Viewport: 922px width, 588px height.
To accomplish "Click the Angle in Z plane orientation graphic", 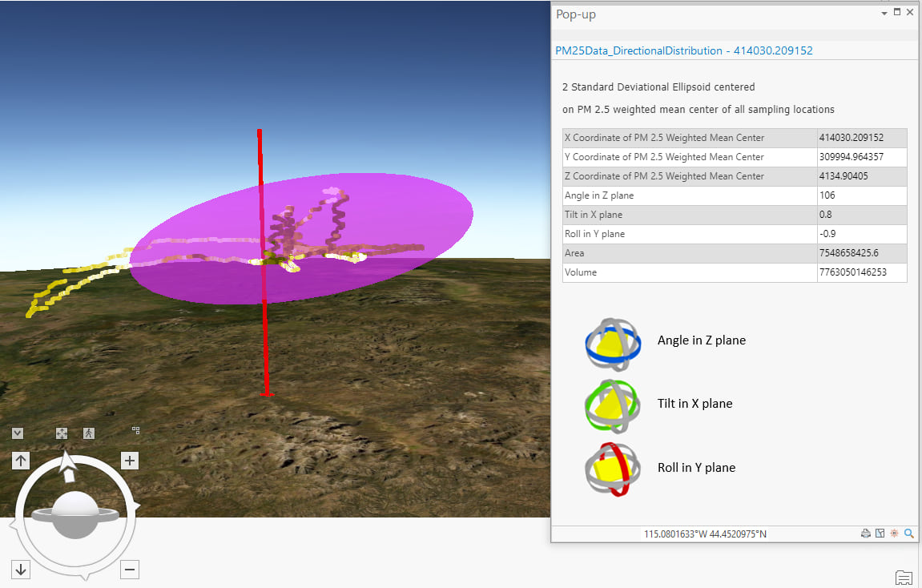I will [x=613, y=344].
